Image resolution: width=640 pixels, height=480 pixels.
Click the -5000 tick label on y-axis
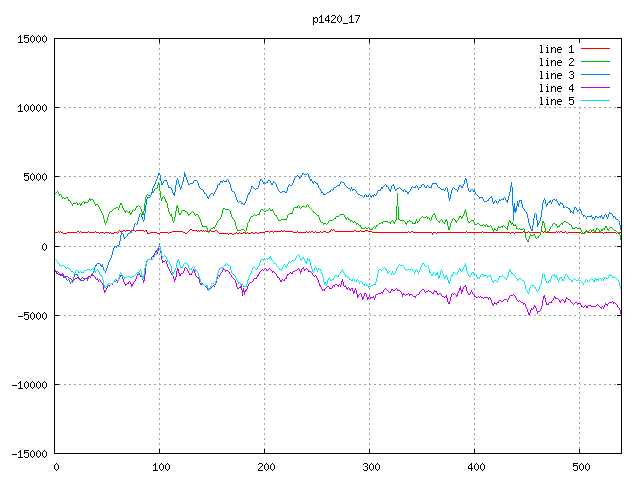tap(31, 315)
